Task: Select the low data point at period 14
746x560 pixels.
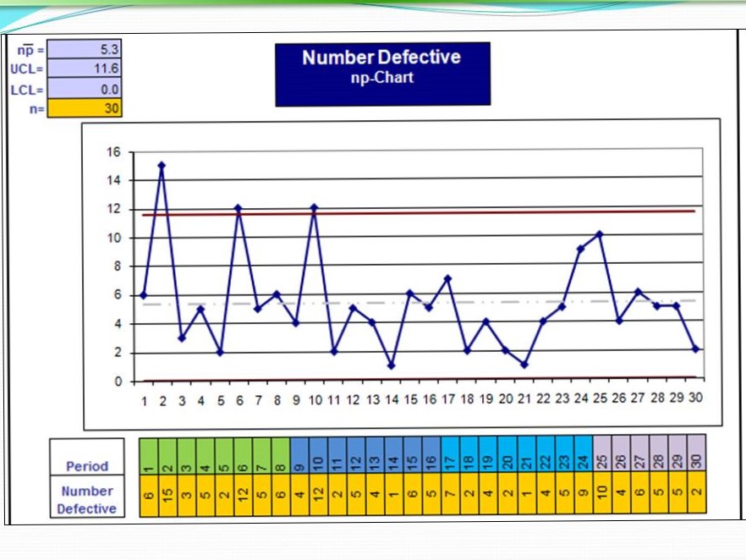Action: coord(392,365)
